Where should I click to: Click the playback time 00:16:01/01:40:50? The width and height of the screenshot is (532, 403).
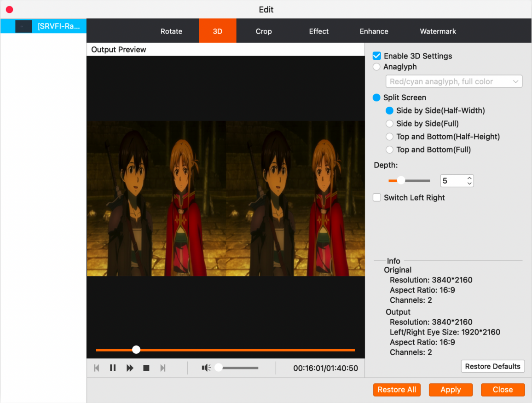(325, 368)
